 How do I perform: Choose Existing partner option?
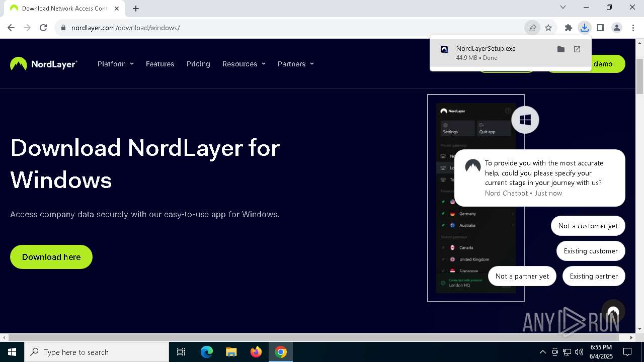coord(594,276)
